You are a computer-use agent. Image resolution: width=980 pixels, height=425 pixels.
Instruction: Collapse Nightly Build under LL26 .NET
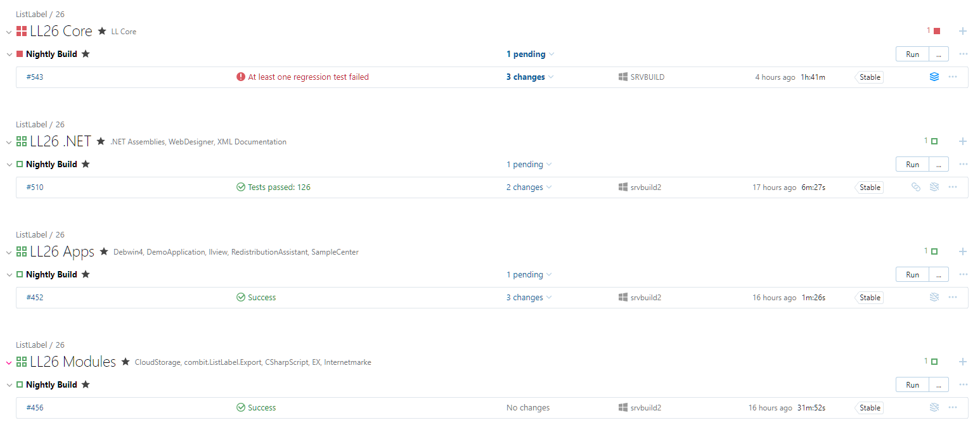(10, 165)
